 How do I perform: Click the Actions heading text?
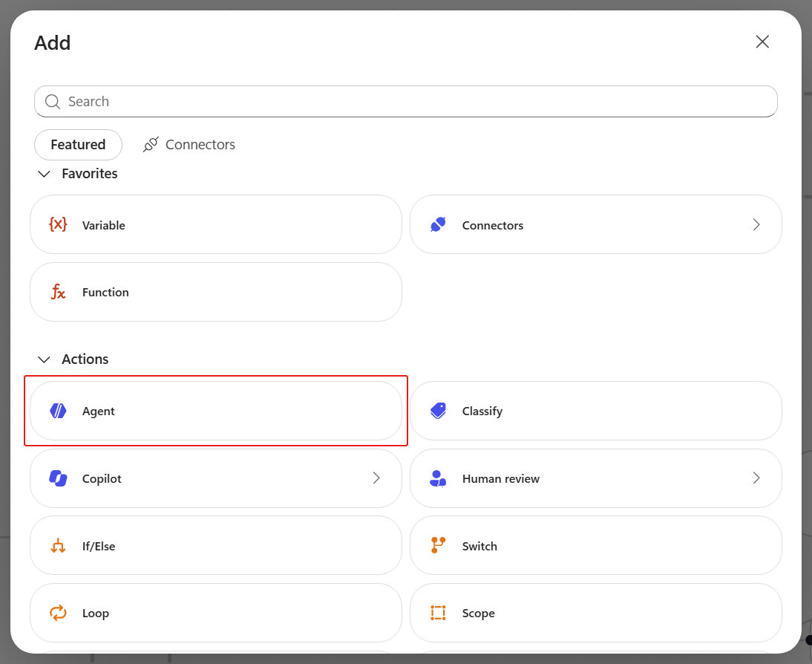(x=85, y=359)
